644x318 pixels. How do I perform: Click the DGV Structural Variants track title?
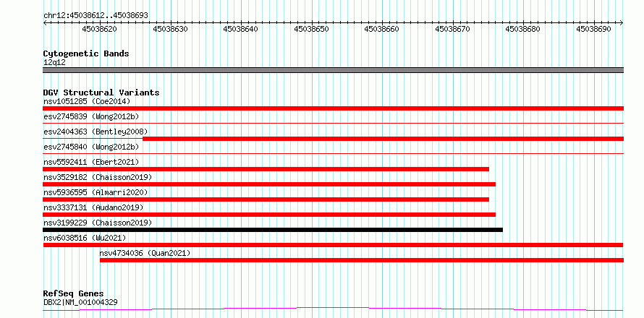click(101, 93)
